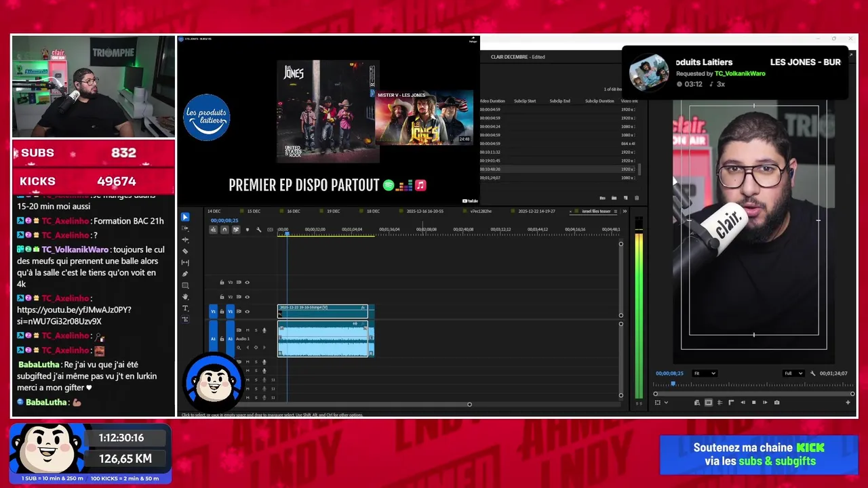The width and height of the screenshot is (868, 488).
Task: Toggle Linked Selection in timeline
Action: pos(236,230)
